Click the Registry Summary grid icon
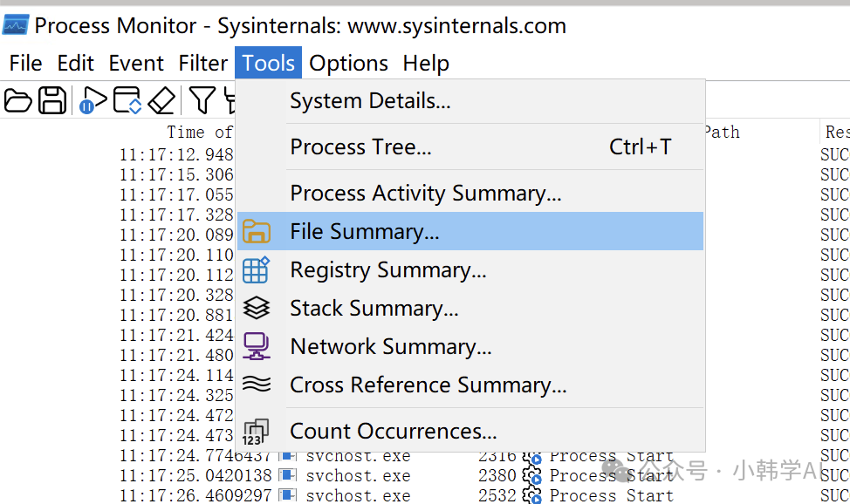This screenshot has width=850, height=504. [x=256, y=269]
